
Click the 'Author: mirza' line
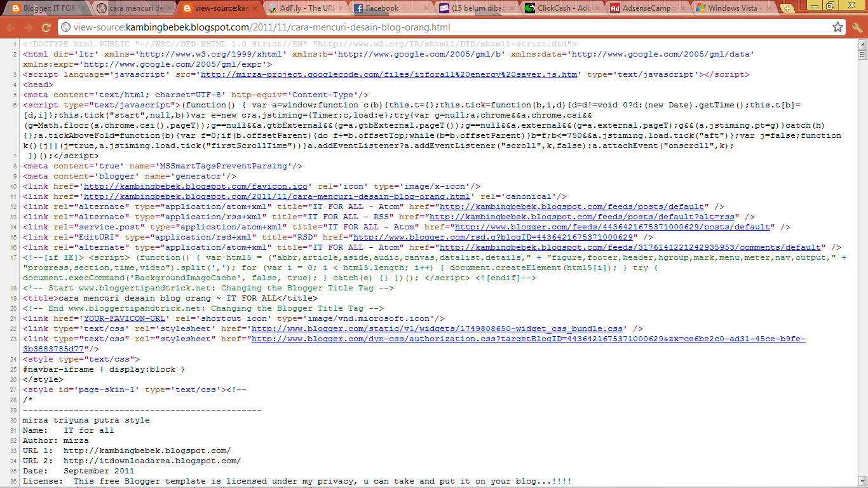pos(56,440)
